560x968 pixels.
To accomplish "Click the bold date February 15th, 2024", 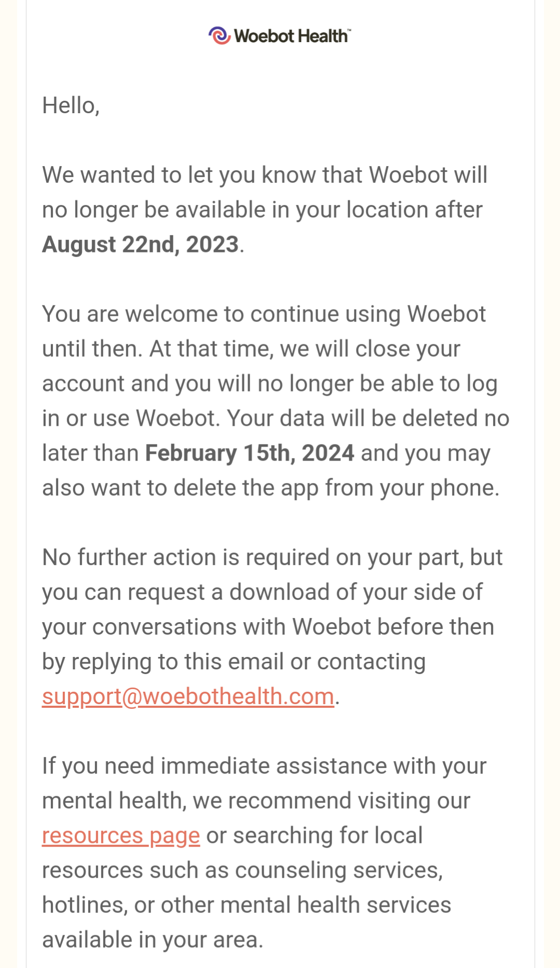I will 250,453.
